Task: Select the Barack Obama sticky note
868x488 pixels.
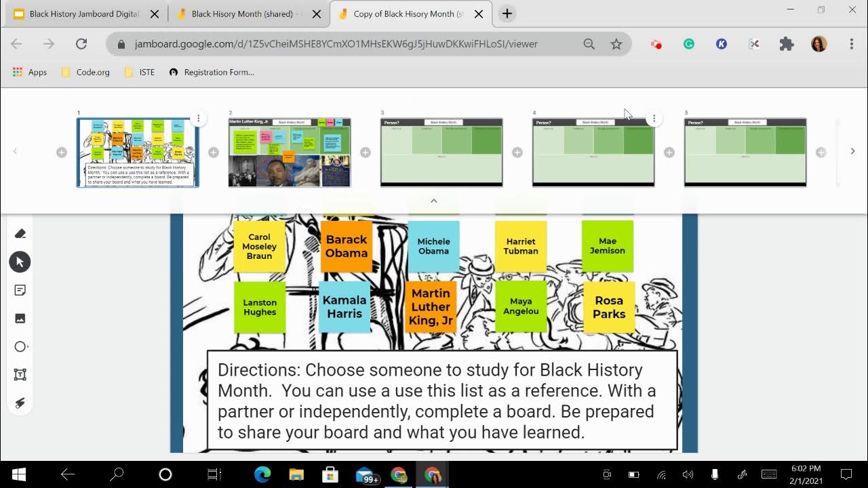Action: tap(347, 246)
